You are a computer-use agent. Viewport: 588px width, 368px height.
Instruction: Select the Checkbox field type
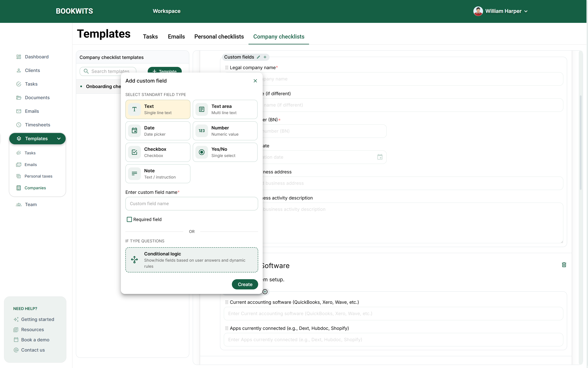pyautogui.click(x=158, y=152)
